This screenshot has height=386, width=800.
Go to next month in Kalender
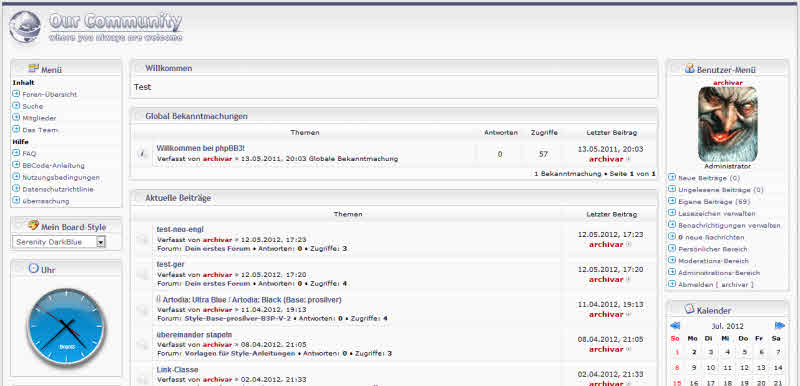pyautogui.click(x=779, y=325)
